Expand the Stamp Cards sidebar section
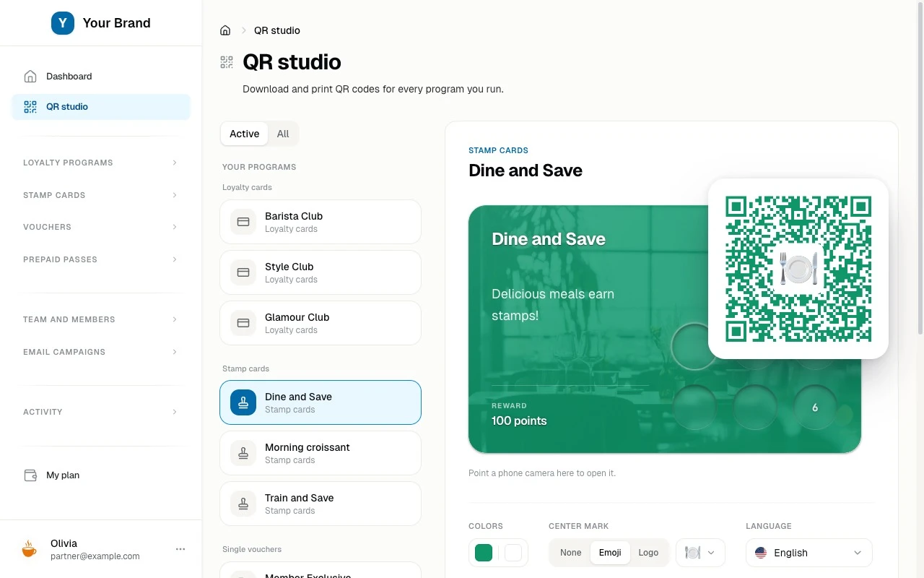 coord(101,195)
